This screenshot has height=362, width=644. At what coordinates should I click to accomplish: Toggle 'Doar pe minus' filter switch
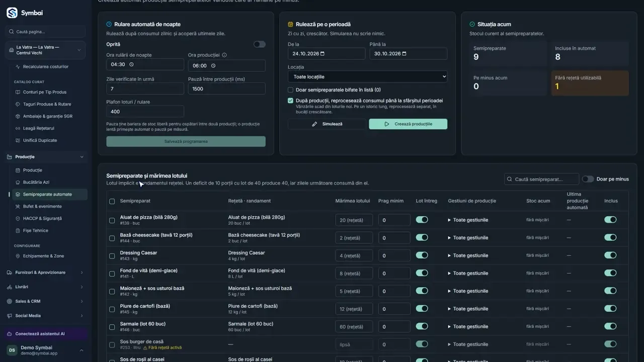point(588,179)
